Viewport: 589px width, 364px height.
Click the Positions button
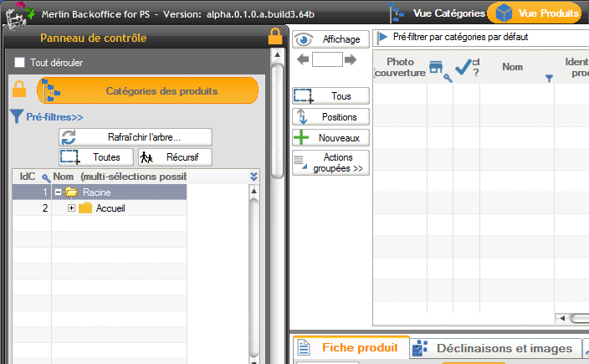[330, 117]
